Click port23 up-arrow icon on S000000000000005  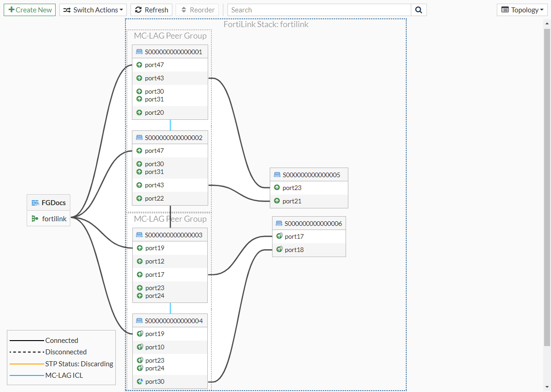[277, 188]
